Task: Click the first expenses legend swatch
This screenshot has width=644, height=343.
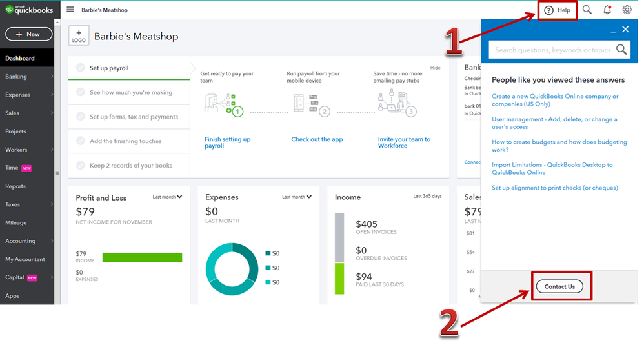Action: 268,253
